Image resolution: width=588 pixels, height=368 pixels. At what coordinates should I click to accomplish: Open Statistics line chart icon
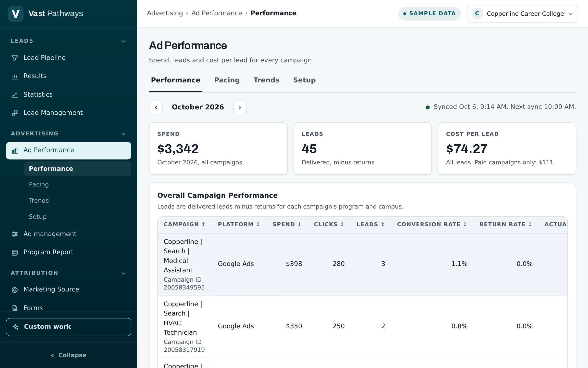pyautogui.click(x=15, y=95)
